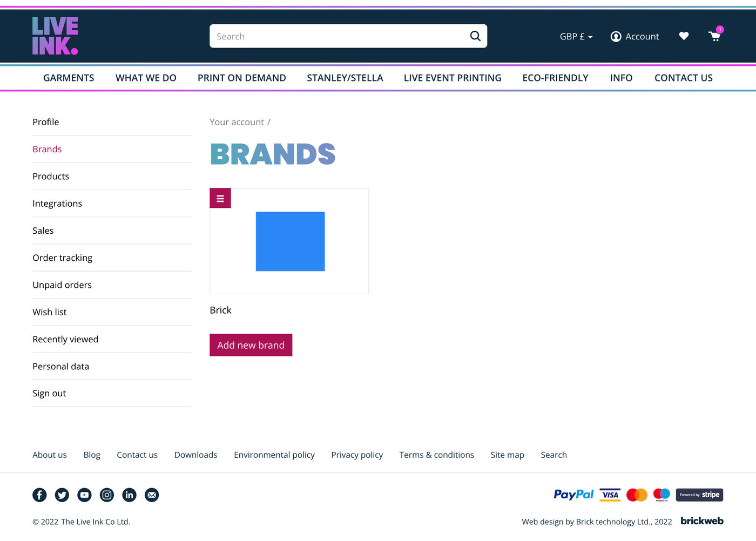Open the Brick brand hamburger menu
The height and width of the screenshot is (541, 756).
click(x=220, y=198)
